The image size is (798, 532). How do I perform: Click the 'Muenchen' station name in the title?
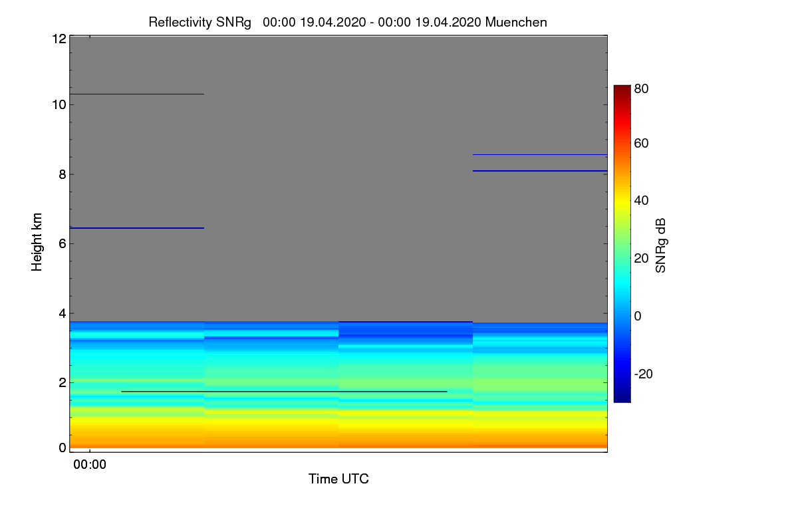[516, 22]
